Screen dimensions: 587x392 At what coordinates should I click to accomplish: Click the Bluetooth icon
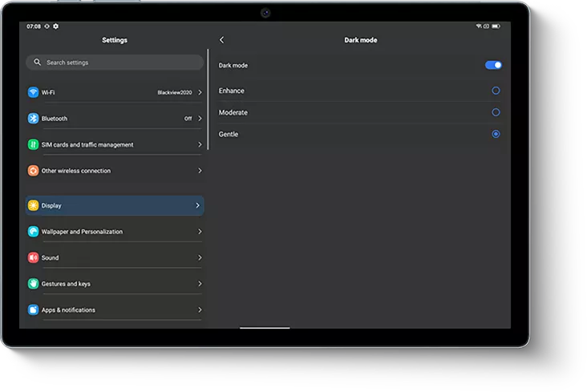pos(33,119)
